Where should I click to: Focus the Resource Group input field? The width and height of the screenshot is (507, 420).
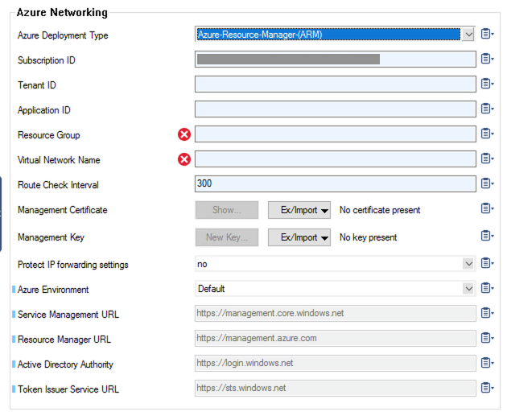click(336, 134)
